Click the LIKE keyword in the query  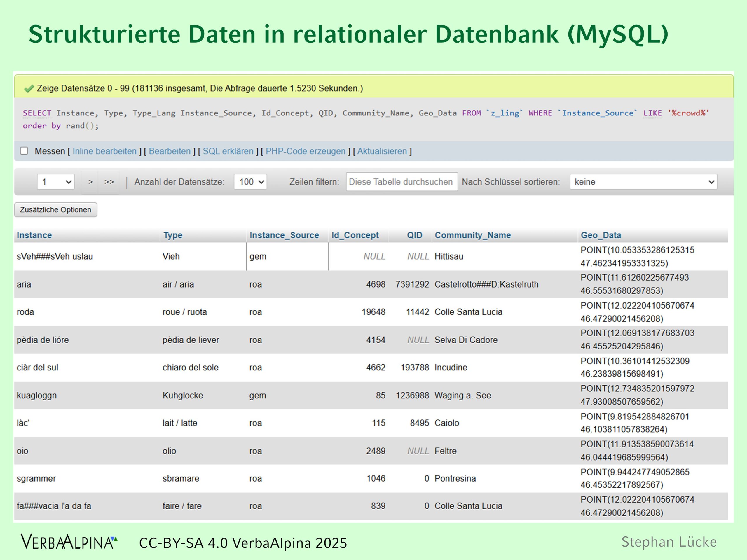tap(652, 113)
